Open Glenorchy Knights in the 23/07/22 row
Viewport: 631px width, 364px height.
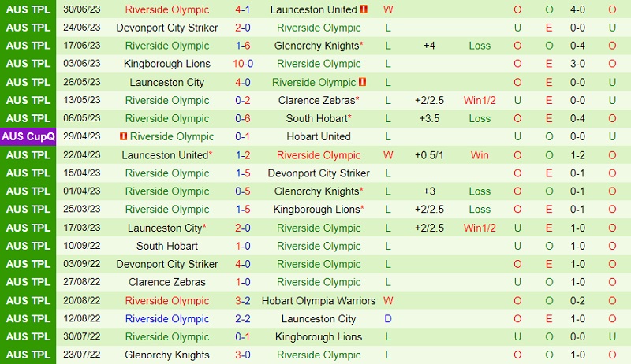coord(166,355)
